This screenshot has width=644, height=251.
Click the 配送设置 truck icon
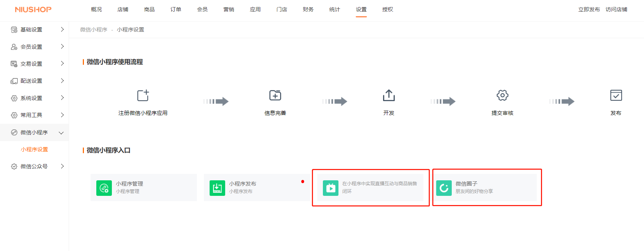pyautogui.click(x=14, y=81)
